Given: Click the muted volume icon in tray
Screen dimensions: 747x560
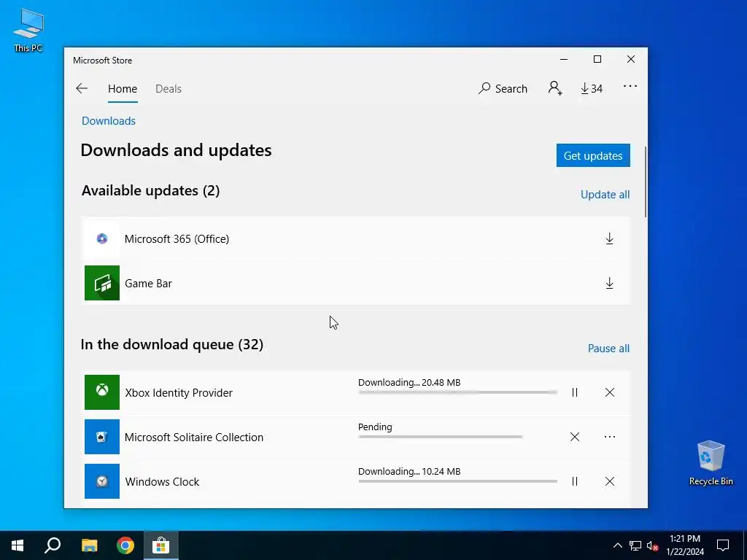Looking at the screenshot, I should tap(652, 545).
